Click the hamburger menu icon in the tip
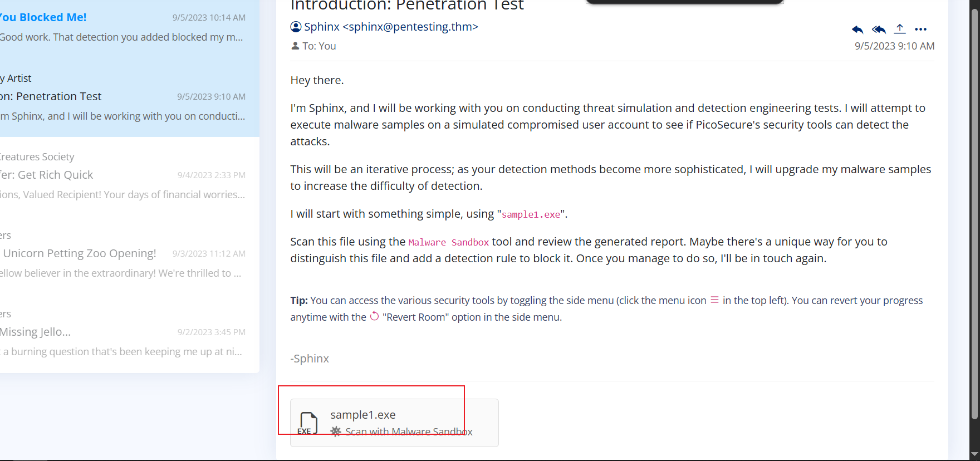This screenshot has width=980, height=461. pos(714,300)
